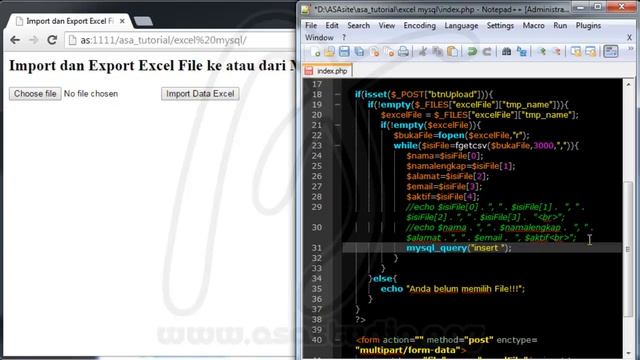Open the Search menu
Viewport: 640px width, 360px height.
(x=358, y=25)
